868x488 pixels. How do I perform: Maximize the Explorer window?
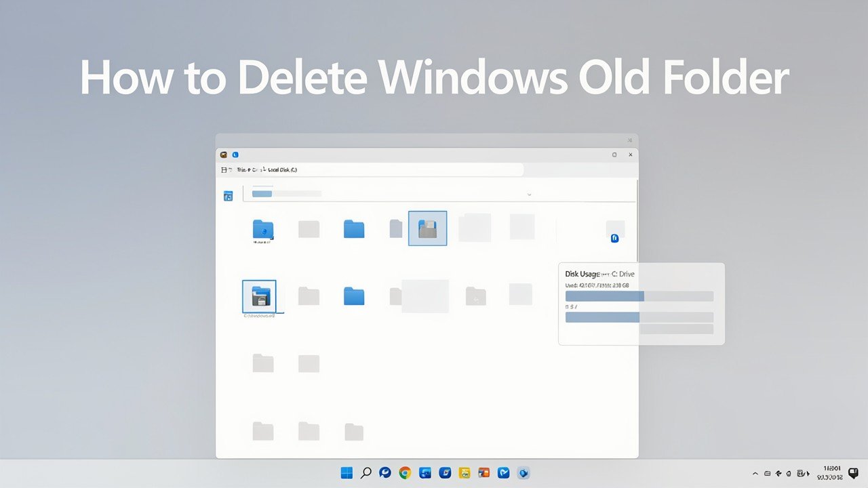614,155
